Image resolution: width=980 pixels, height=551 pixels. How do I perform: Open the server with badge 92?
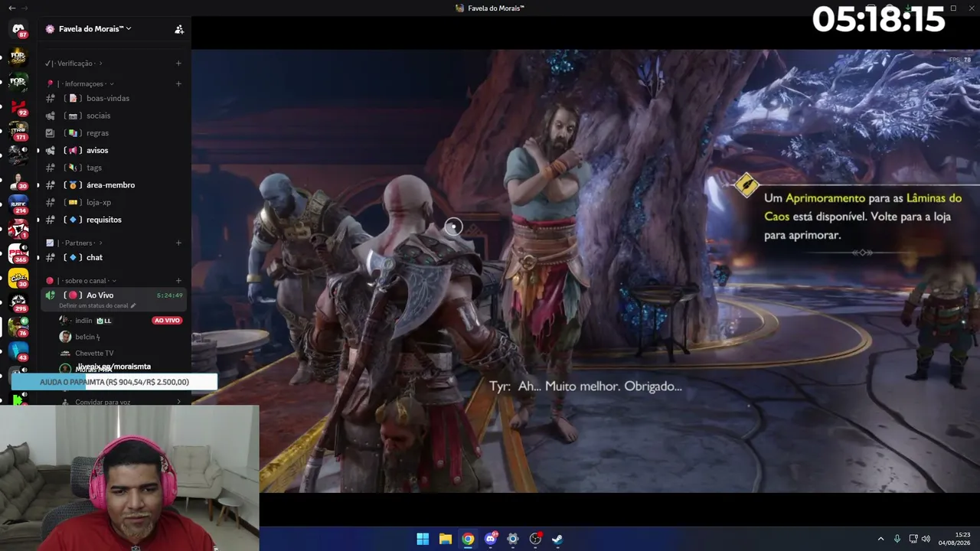pyautogui.click(x=18, y=107)
